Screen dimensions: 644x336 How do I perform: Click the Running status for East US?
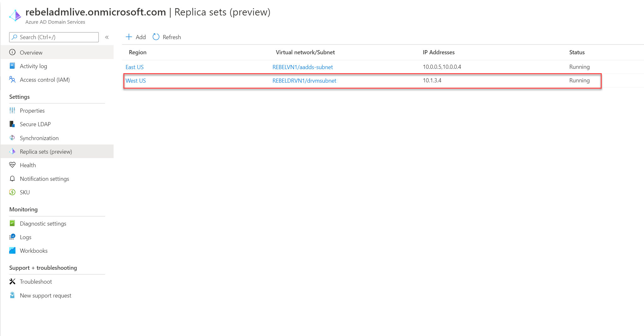tap(579, 67)
